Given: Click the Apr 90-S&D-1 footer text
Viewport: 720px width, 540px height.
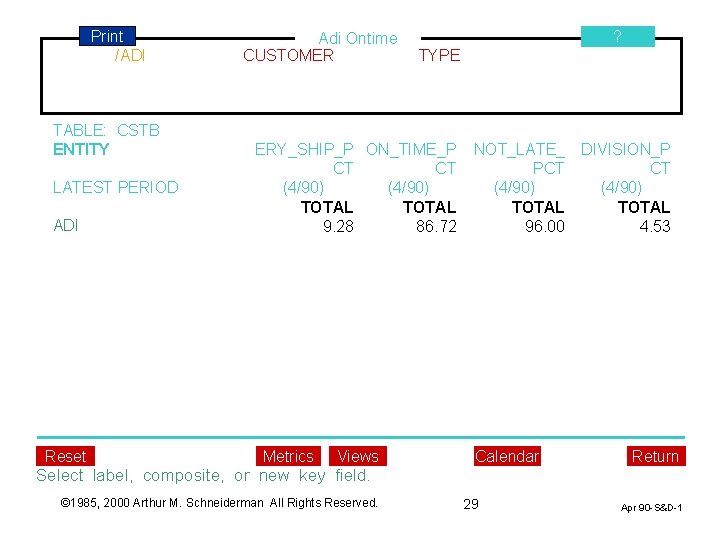Looking at the screenshot, I should pyautogui.click(x=651, y=507).
